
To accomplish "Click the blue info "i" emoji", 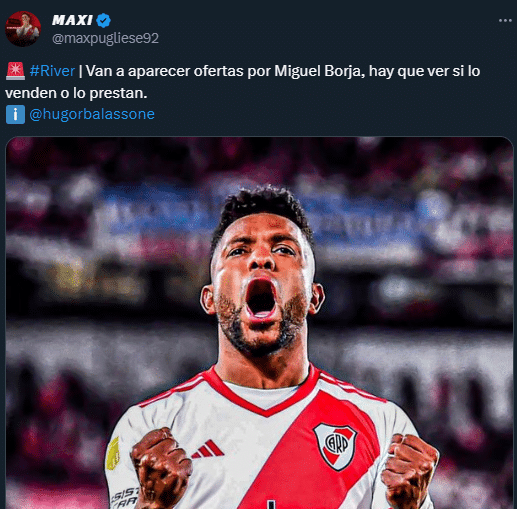I will [15, 114].
